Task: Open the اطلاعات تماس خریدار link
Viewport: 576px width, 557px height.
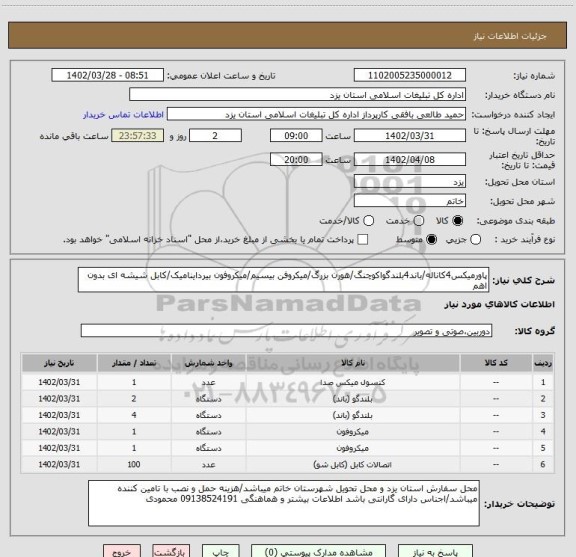Action: tap(123, 115)
